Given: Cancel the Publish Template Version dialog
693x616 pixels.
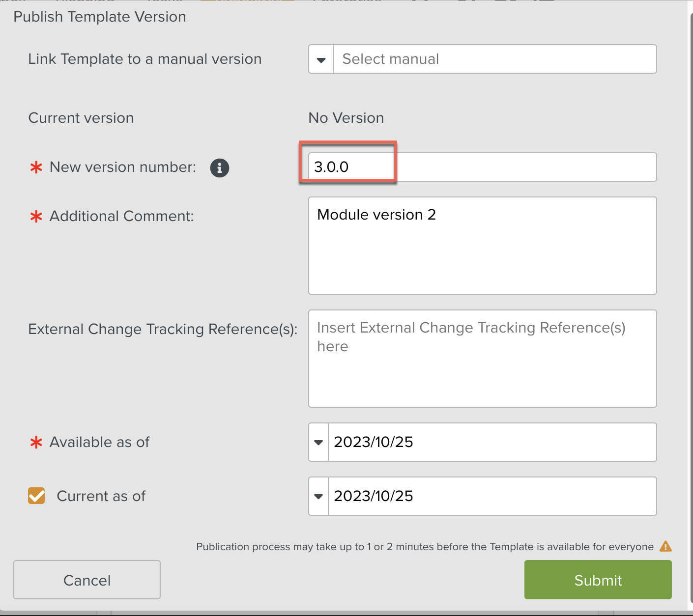Looking at the screenshot, I should coord(87,580).
